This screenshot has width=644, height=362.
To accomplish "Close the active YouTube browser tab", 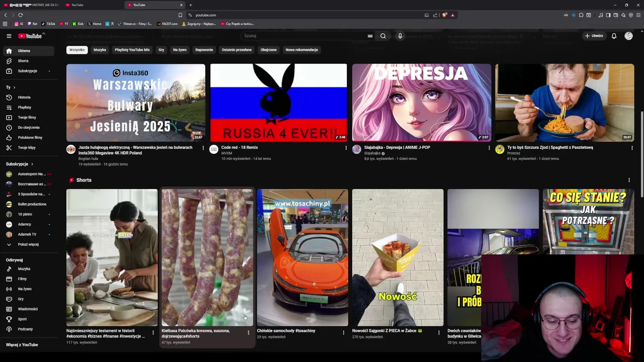I will pyautogui.click(x=181, y=5).
